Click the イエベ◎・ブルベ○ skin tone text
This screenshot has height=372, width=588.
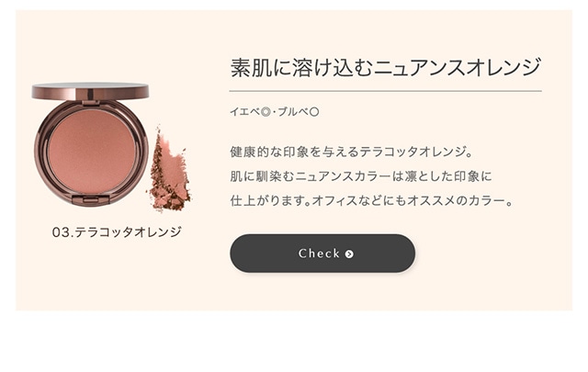(x=275, y=112)
